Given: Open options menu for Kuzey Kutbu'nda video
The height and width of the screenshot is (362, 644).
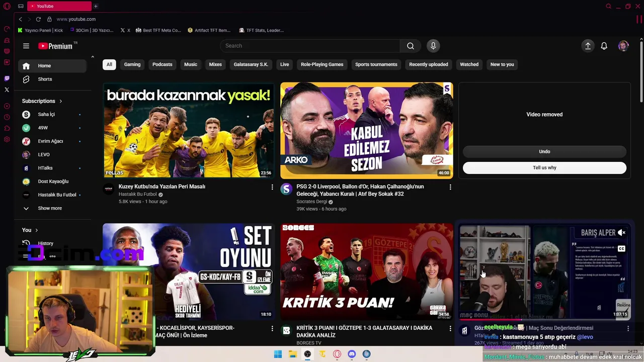Looking at the screenshot, I should (272, 187).
